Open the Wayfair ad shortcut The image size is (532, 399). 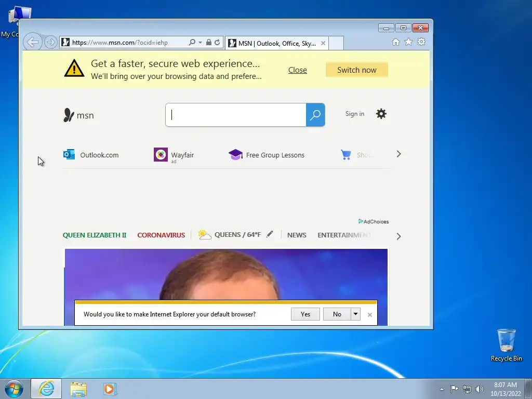174,155
